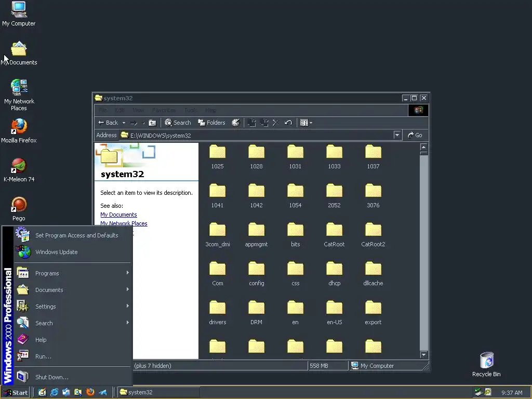Screen dimensions: 532x399
Task: Click Move To toolbar icon
Action: coord(252,123)
